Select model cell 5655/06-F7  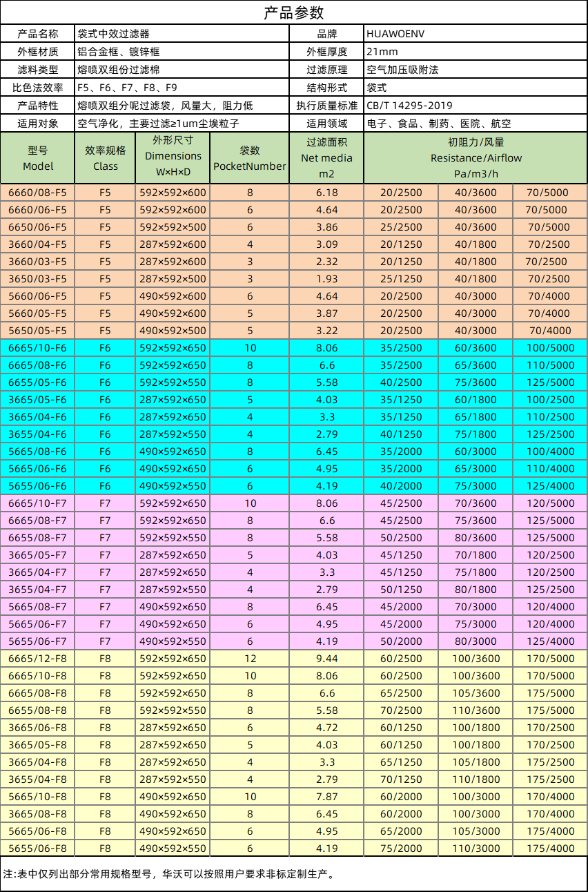click(x=38, y=641)
